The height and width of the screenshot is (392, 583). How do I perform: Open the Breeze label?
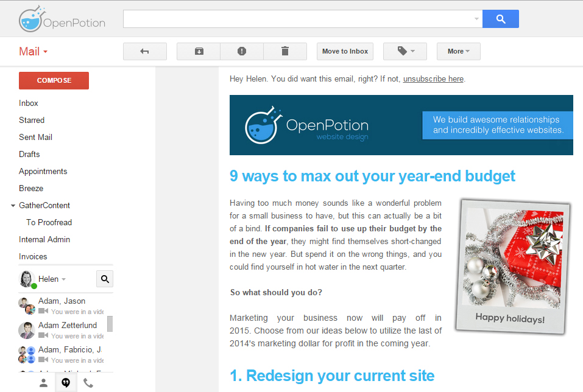(x=31, y=189)
